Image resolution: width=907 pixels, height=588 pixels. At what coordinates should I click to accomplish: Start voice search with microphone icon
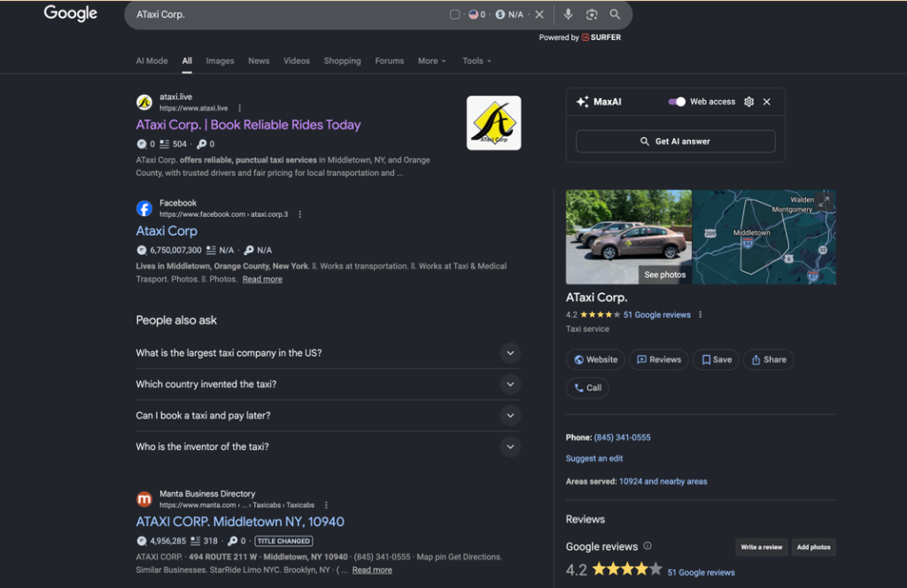pos(568,14)
